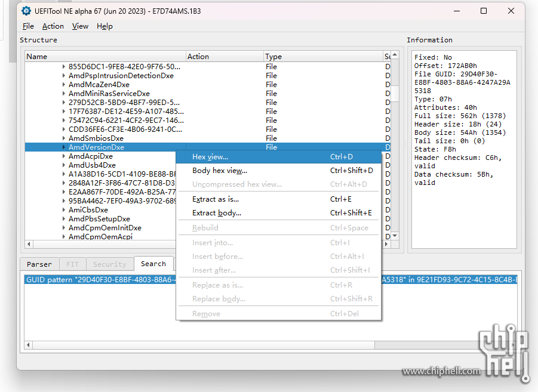Expand the AmdPspIntrusionDetectionDxe node

pos(63,75)
